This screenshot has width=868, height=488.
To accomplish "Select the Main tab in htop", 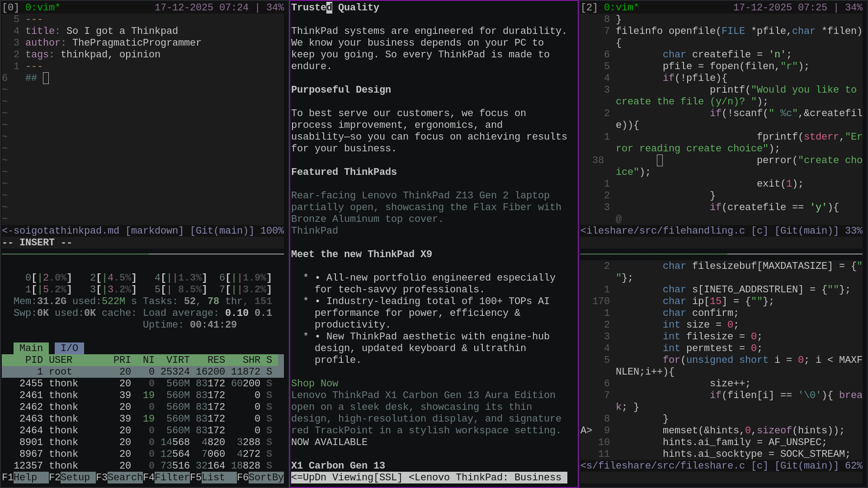I will (31, 348).
